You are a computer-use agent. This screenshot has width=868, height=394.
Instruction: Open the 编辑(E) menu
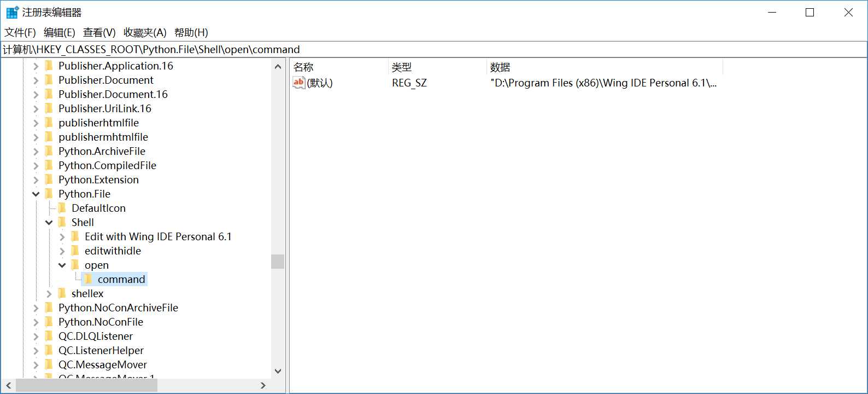pyautogui.click(x=60, y=32)
